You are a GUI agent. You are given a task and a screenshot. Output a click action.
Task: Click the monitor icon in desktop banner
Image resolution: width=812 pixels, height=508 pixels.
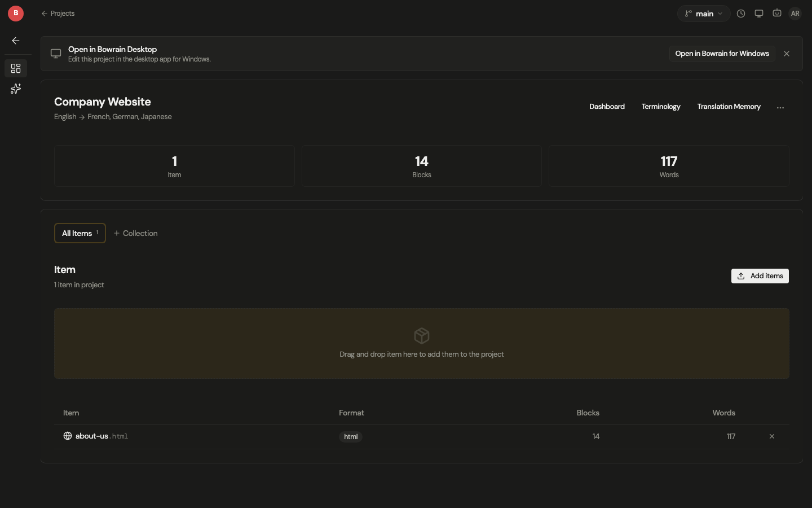tap(56, 54)
